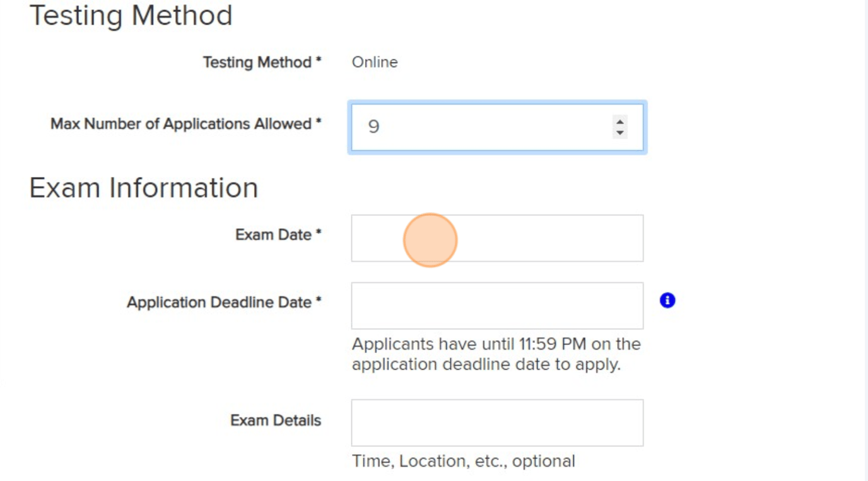Image resolution: width=868 pixels, height=481 pixels.
Task: Click the down arrow to decrease Max Applications
Action: tap(620, 132)
